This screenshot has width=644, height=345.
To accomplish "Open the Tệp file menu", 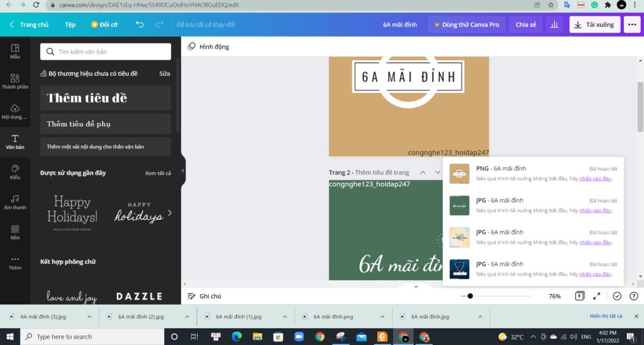I will click(x=70, y=25).
